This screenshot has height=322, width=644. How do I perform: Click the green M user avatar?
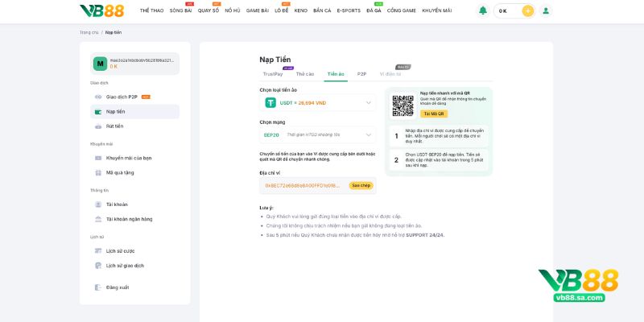coord(100,64)
